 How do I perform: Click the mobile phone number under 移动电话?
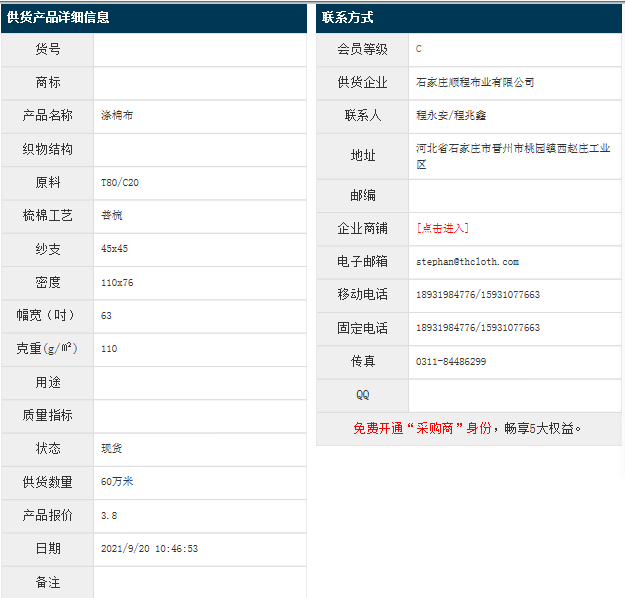pyautogui.click(x=478, y=295)
